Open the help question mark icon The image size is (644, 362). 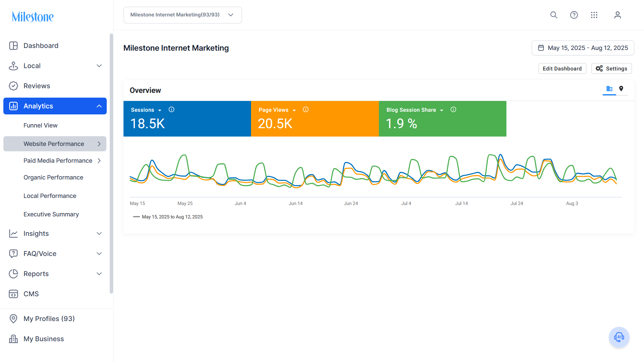[x=574, y=15]
